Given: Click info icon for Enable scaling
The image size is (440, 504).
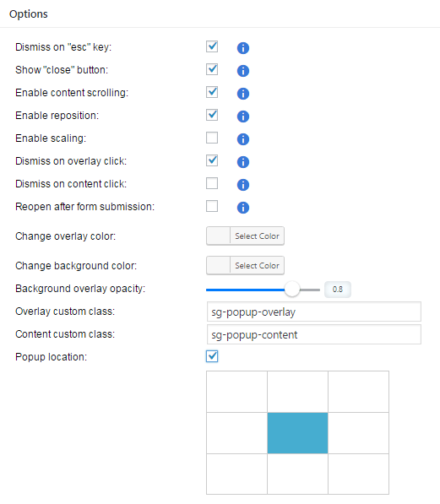Looking at the screenshot, I should coord(243,139).
